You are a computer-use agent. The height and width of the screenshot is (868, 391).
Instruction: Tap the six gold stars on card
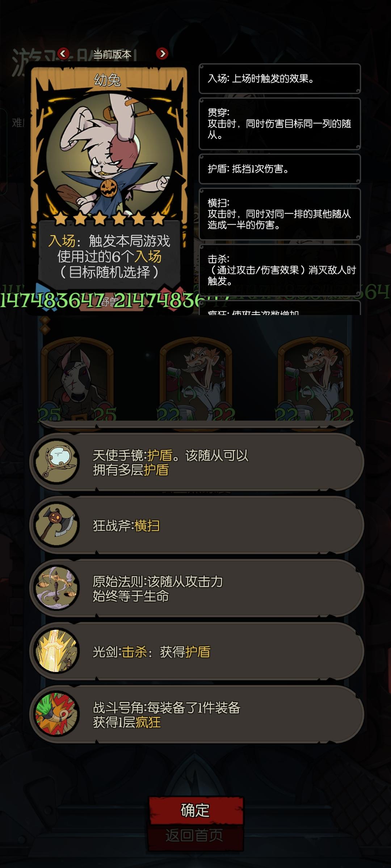click(109, 218)
